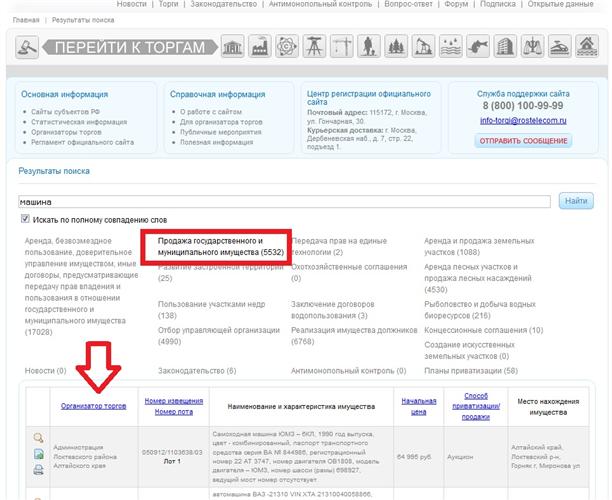
Task: Click the gavel auction icon
Action: coord(27,46)
